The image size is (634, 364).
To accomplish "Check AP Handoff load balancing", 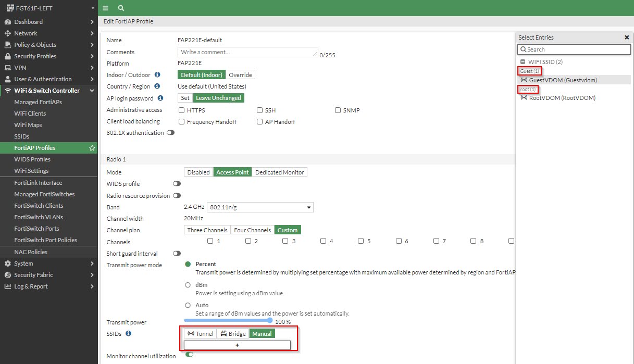I will point(260,122).
